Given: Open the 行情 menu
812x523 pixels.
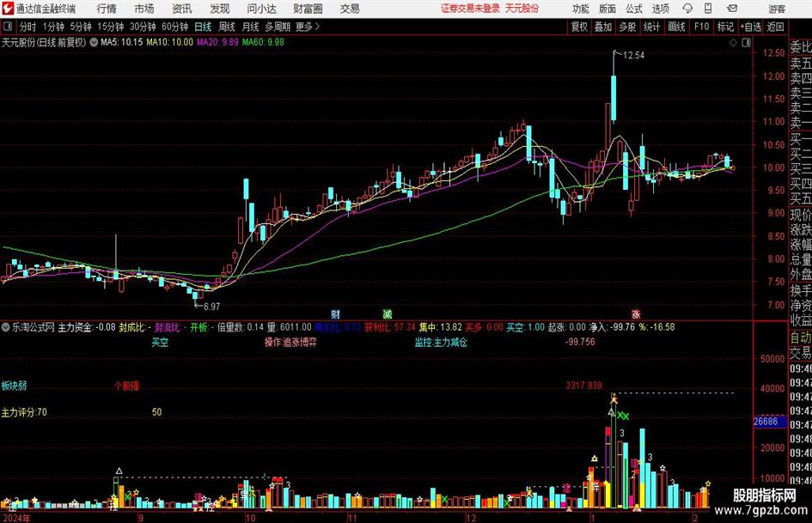Looking at the screenshot, I should (x=107, y=9).
